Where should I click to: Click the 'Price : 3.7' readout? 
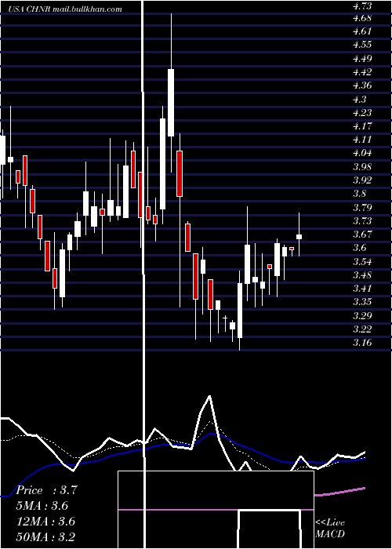(46, 490)
